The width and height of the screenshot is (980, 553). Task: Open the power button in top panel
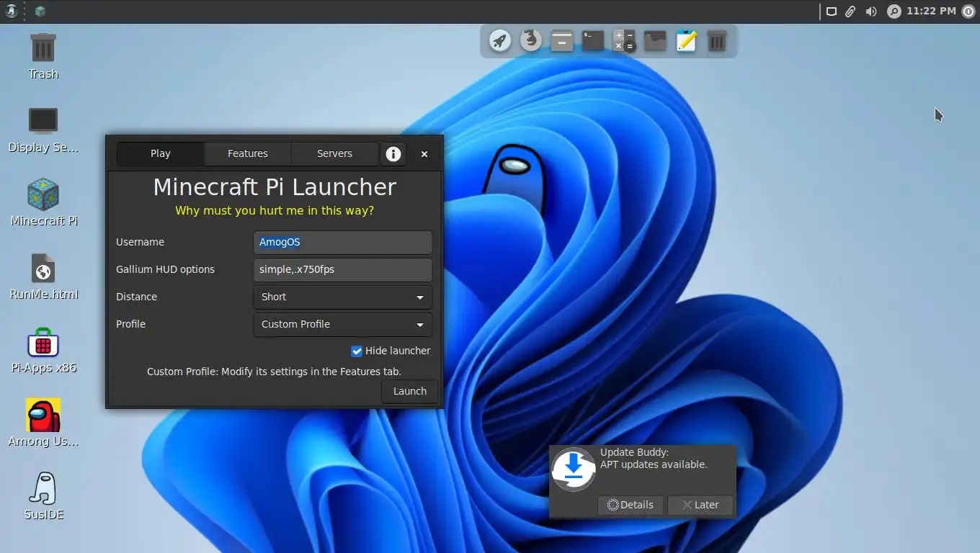pyautogui.click(x=968, y=12)
